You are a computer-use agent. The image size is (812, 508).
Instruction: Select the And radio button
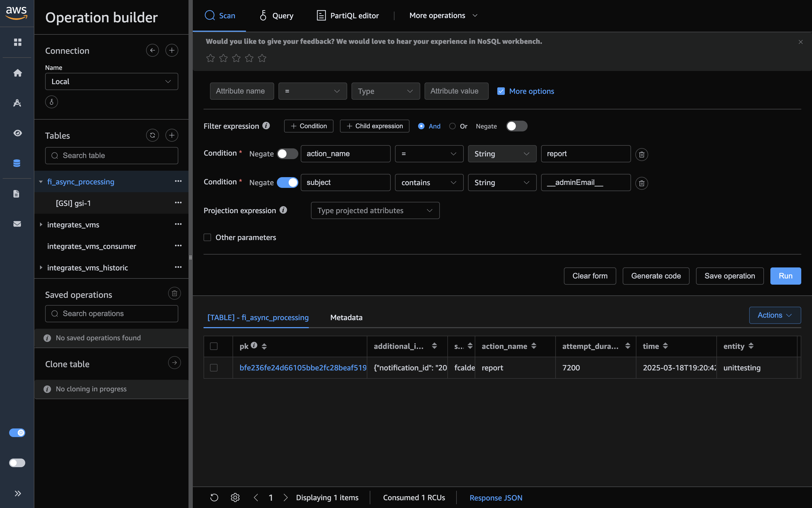(421, 126)
